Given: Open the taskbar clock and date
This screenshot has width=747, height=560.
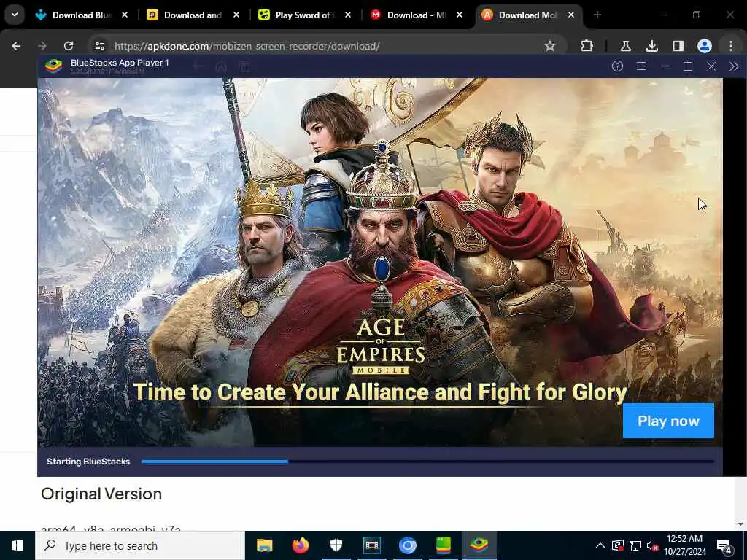Looking at the screenshot, I should pos(684,545).
